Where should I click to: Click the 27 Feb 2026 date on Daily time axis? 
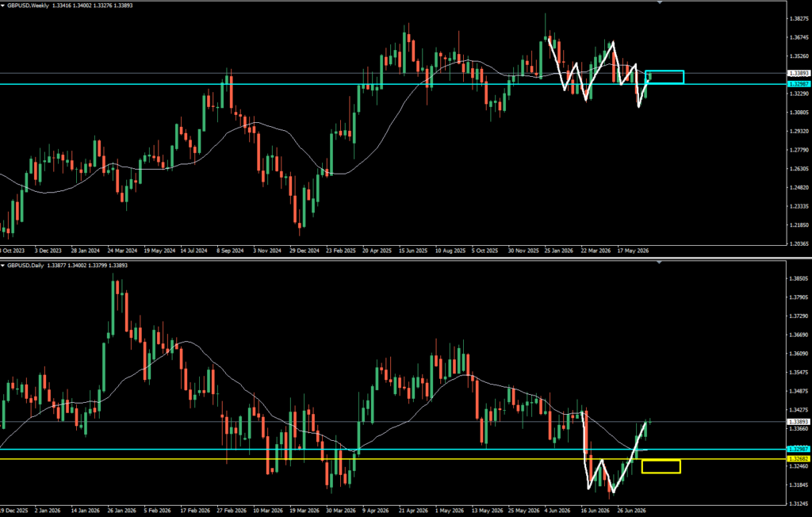tap(232, 511)
